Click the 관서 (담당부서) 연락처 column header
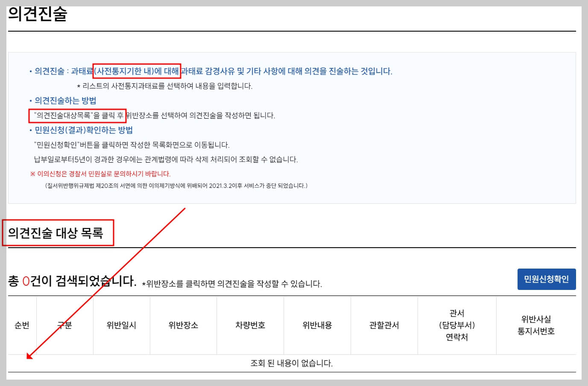 457,325
